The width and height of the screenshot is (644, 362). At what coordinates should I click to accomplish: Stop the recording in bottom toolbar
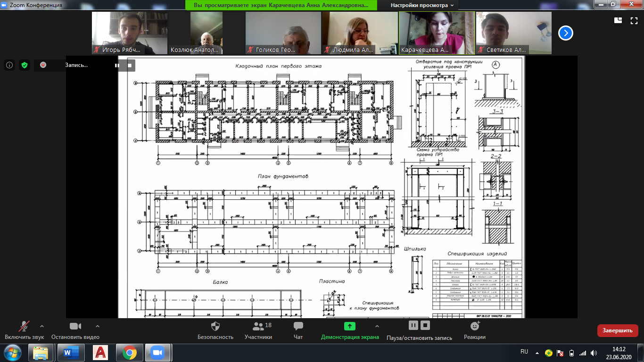pos(425,326)
